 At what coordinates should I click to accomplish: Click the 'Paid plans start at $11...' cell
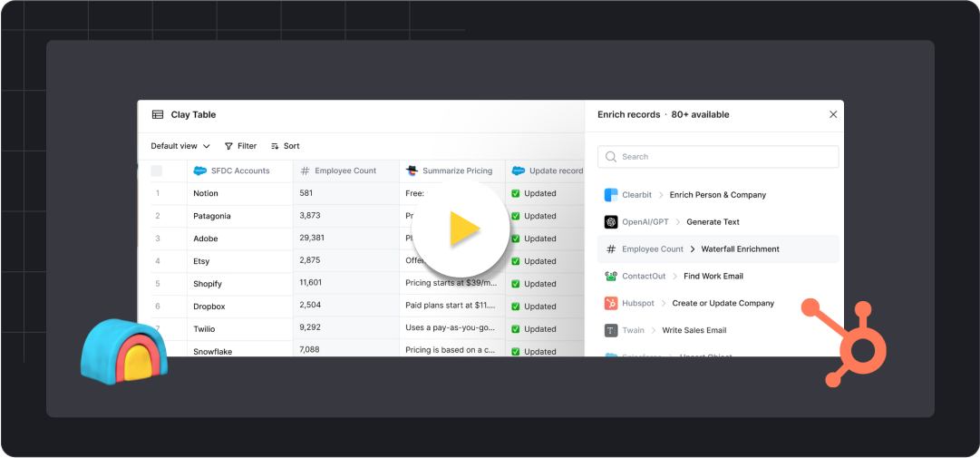coord(451,307)
